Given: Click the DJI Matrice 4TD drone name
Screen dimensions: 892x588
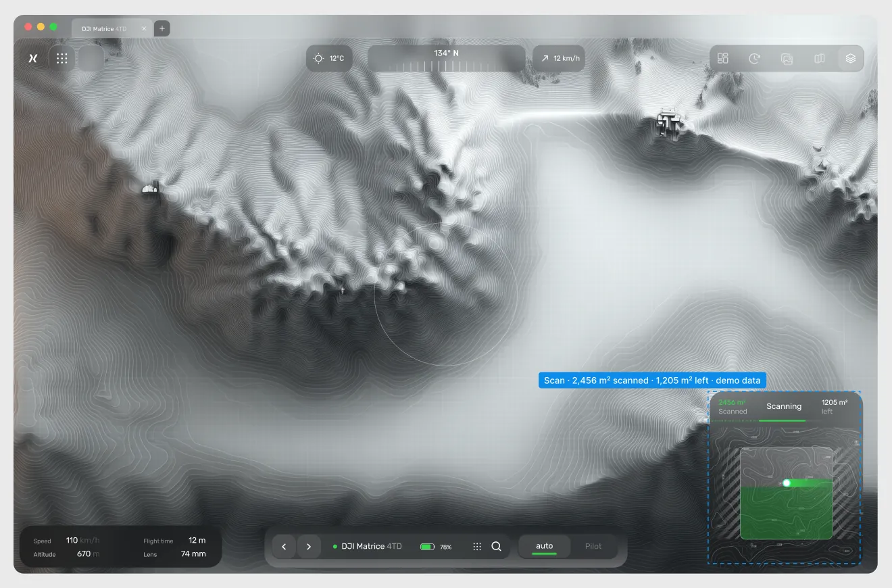Looking at the screenshot, I should [371, 546].
